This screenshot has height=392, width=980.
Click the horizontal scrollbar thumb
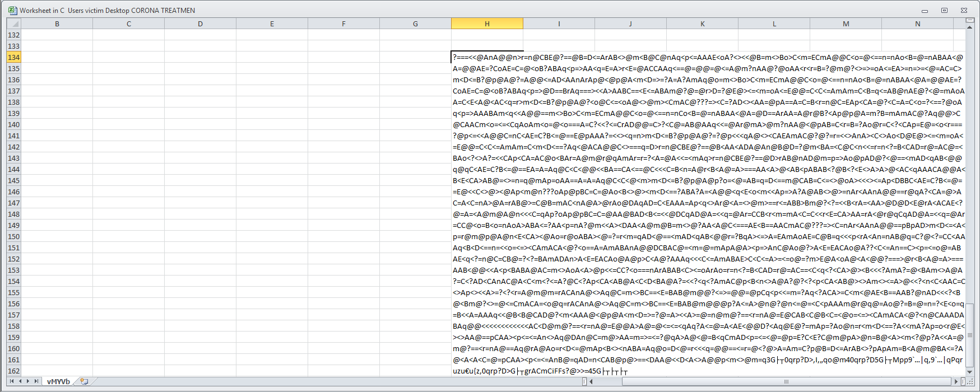point(786,381)
